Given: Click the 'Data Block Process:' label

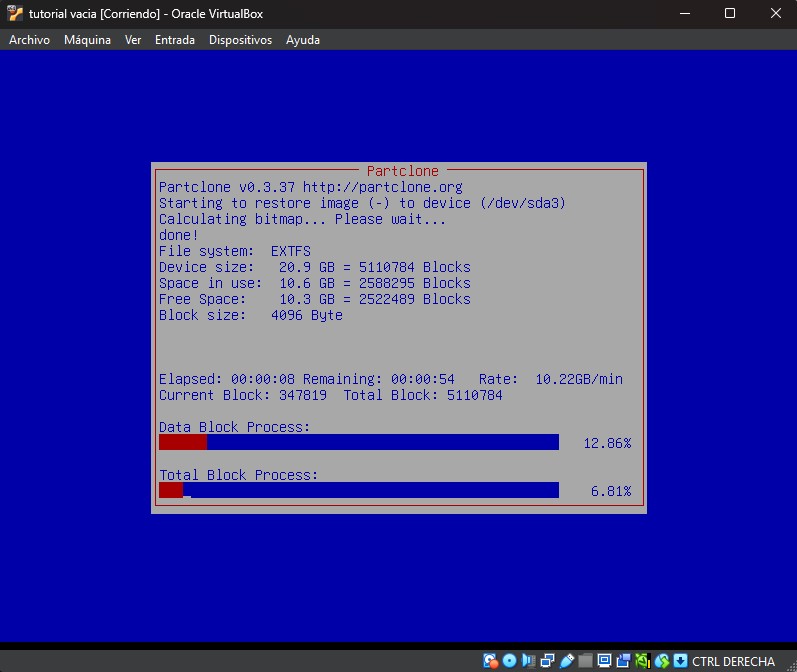Looking at the screenshot, I should [234, 427].
